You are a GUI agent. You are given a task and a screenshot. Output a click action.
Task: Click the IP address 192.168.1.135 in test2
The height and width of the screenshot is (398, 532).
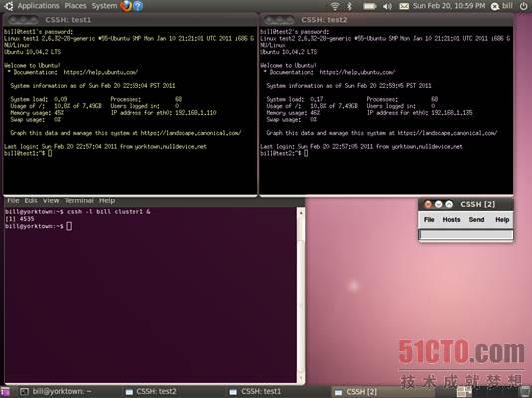click(452, 113)
